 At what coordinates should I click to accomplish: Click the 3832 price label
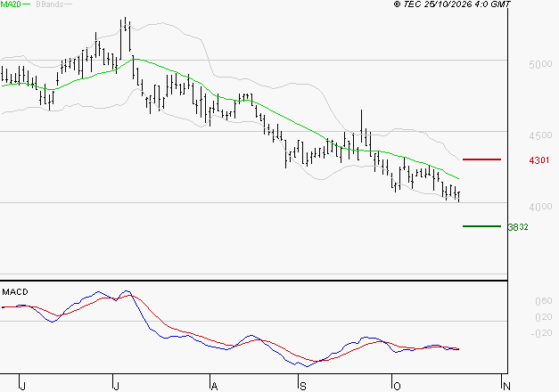518,227
